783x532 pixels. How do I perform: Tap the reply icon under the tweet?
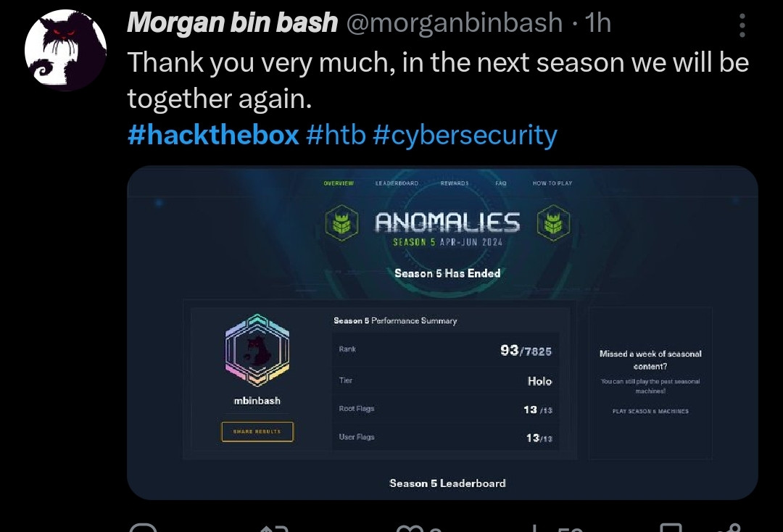click(x=144, y=528)
